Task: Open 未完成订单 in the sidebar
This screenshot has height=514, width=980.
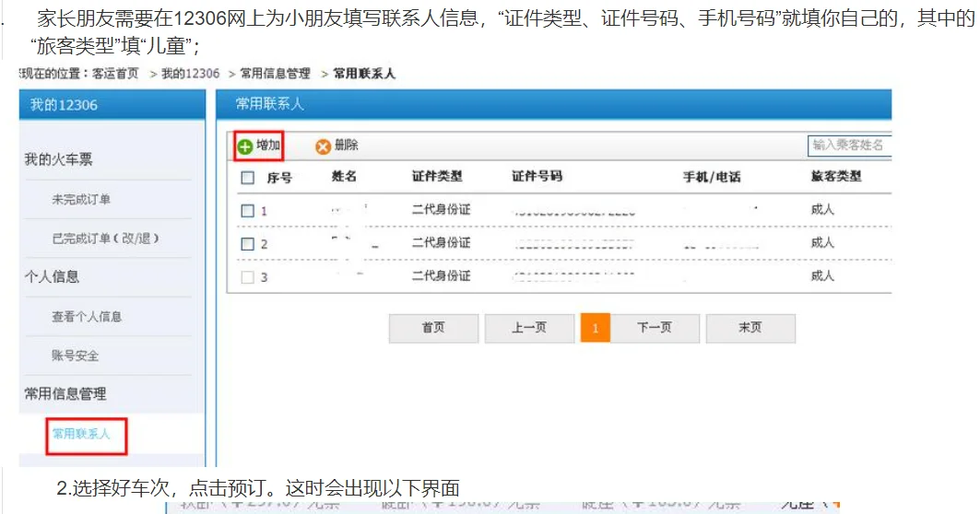Action: pos(81,200)
